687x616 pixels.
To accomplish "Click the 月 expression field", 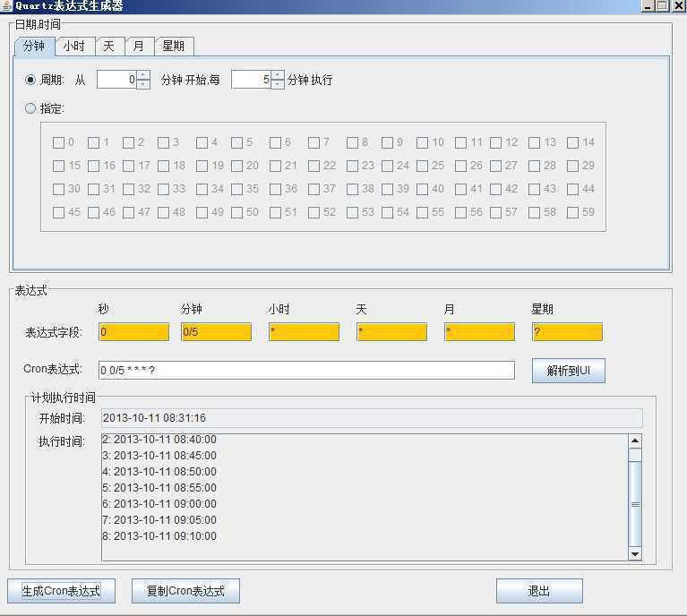I will click(479, 331).
